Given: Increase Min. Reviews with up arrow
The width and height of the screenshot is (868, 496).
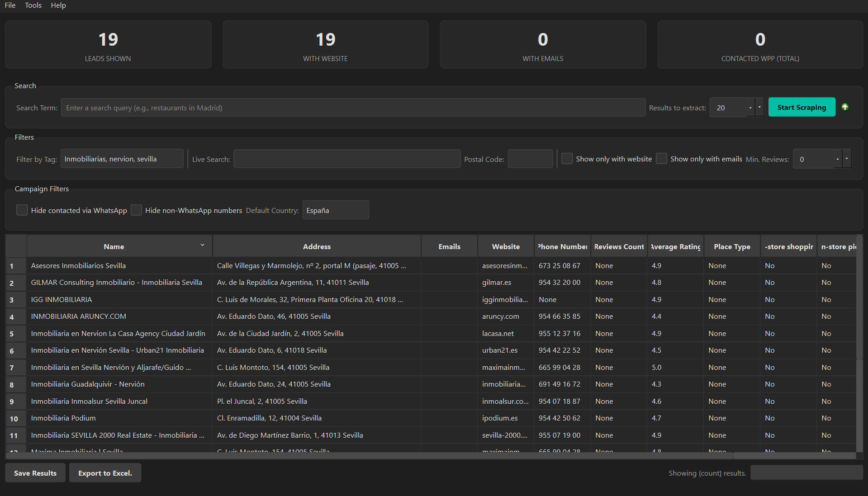Looking at the screenshot, I should (x=838, y=159).
